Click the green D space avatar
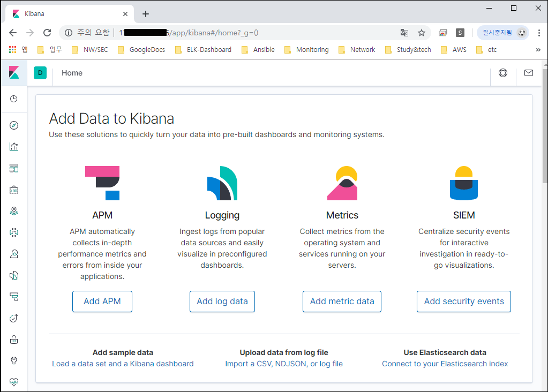This screenshot has width=548, height=392. coord(40,73)
